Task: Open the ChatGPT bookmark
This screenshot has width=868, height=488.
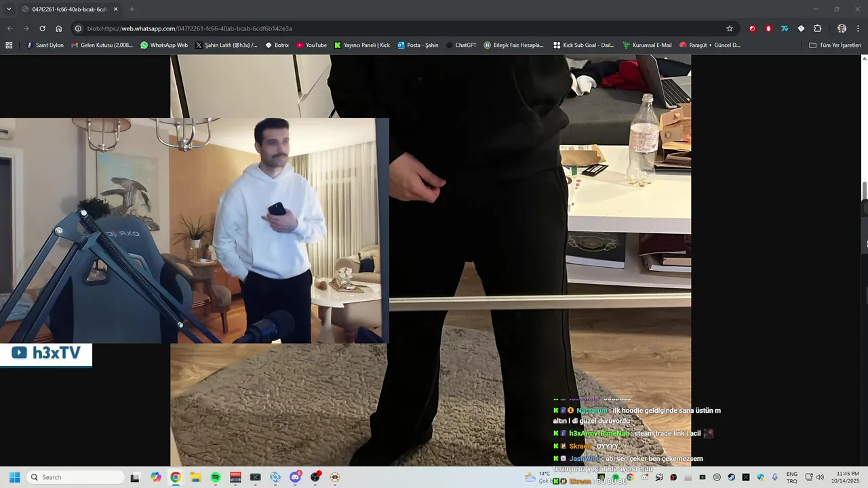Action: [461, 45]
